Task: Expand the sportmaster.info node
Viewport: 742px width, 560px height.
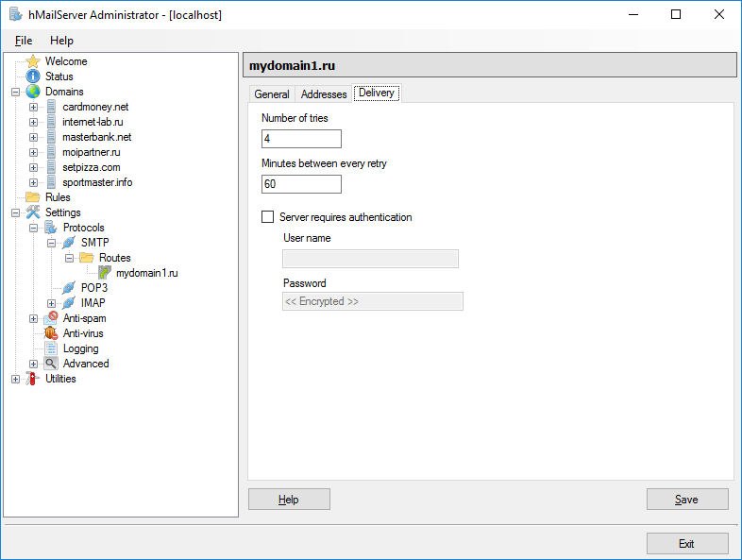Action: point(33,182)
